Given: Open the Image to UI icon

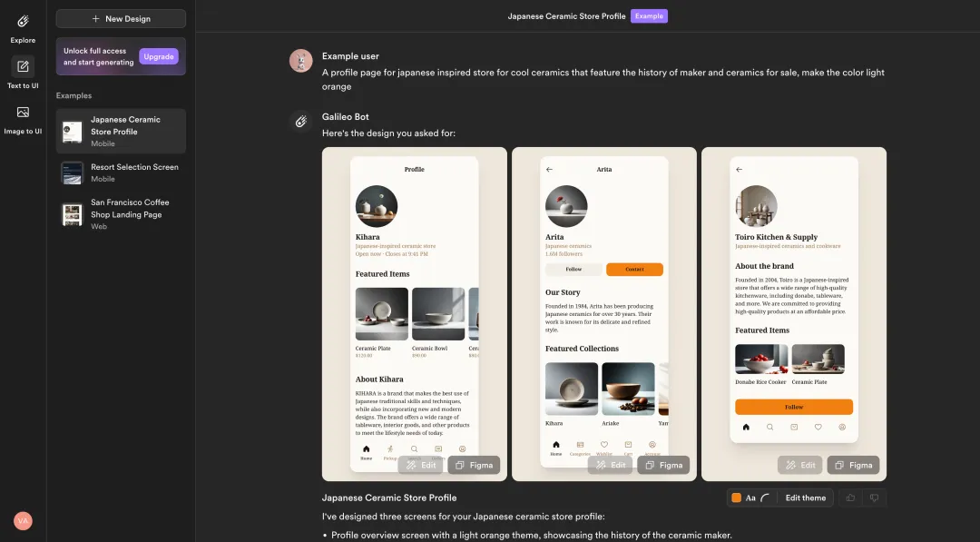Looking at the screenshot, I should (x=23, y=113).
